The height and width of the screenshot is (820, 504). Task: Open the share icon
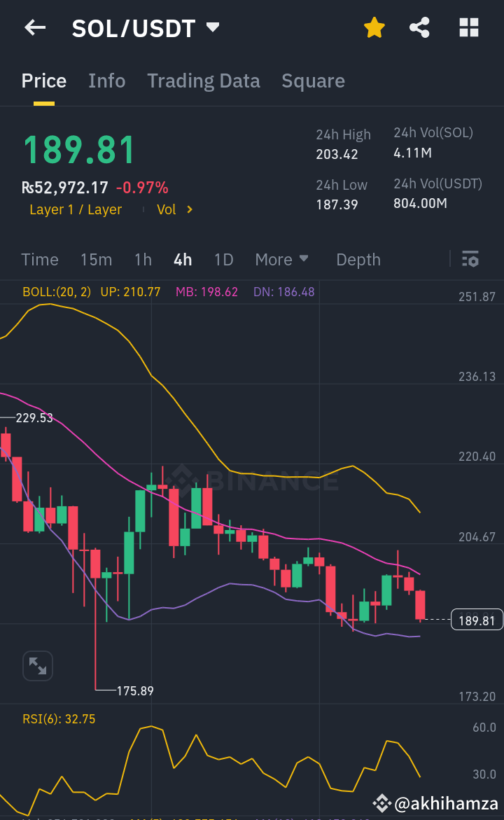(419, 28)
